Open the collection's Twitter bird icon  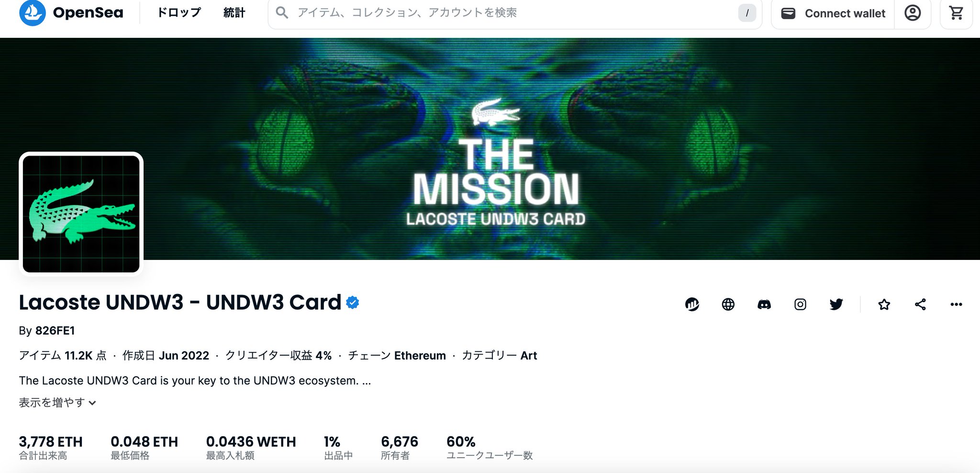[836, 304]
